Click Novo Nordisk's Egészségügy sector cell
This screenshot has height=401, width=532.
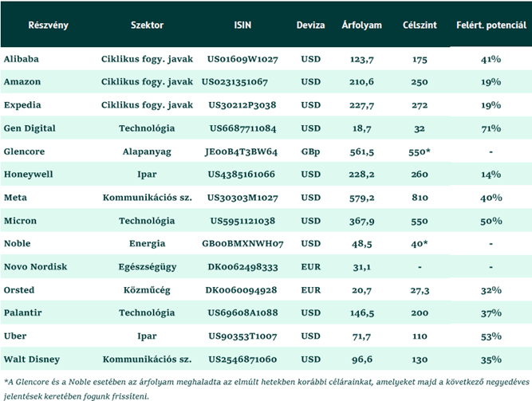(x=147, y=266)
